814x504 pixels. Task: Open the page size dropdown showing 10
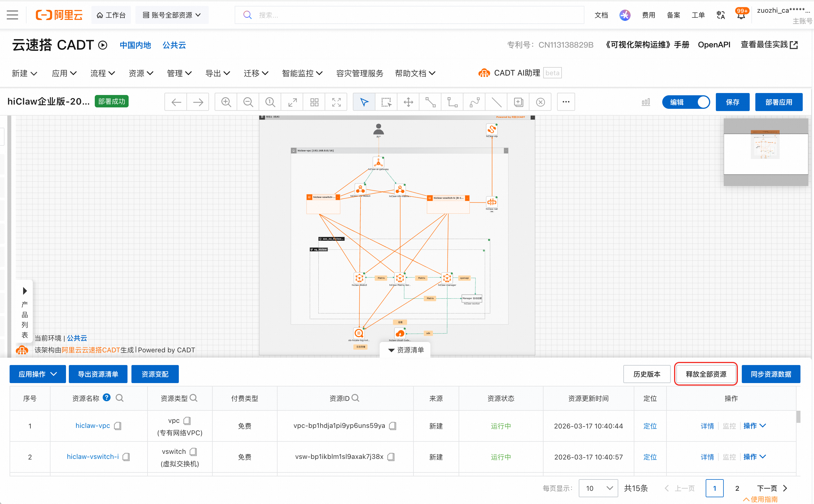tap(598, 488)
